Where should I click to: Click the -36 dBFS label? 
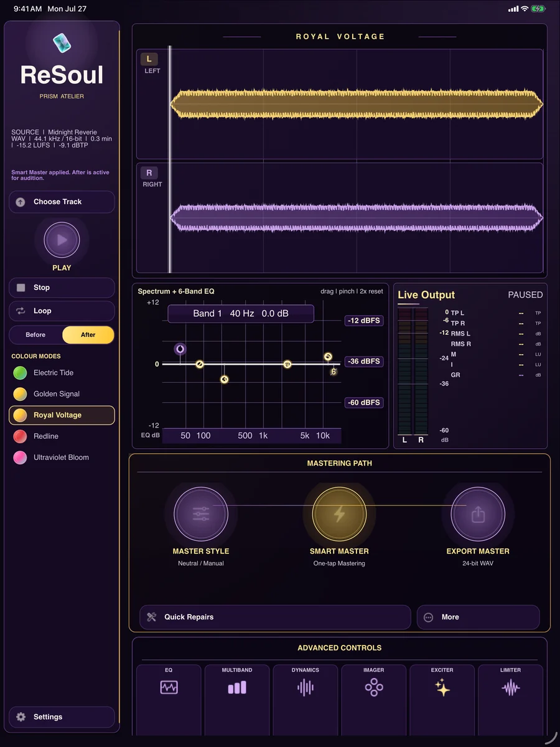[364, 361]
